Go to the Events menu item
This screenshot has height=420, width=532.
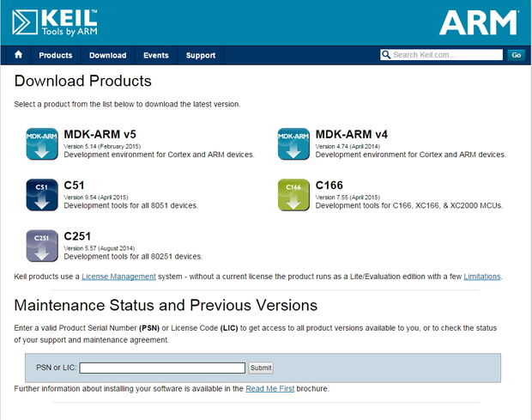[156, 55]
